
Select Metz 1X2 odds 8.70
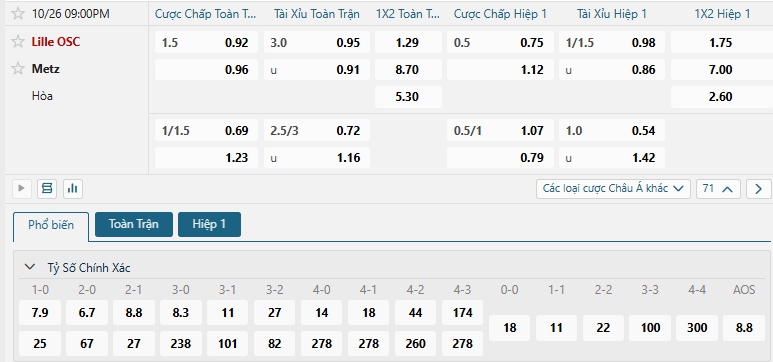click(407, 70)
